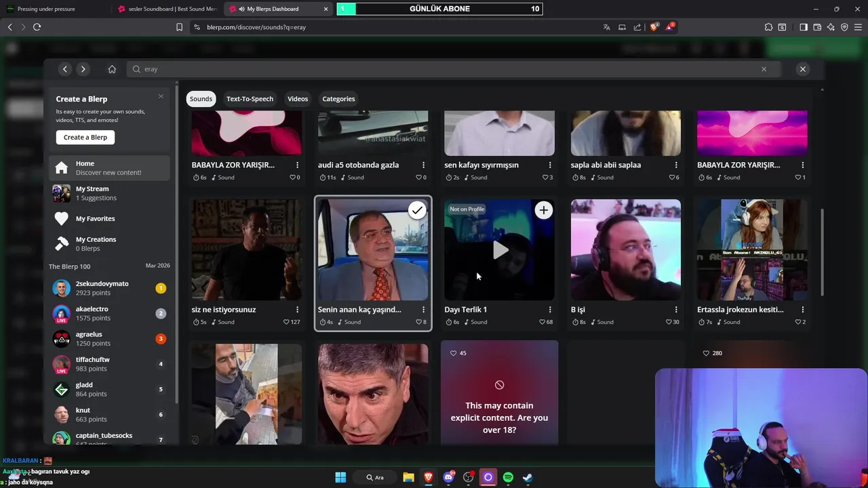Open options menu for 'siz ne istiyorsunuz'
The height and width of the screenshot is (488, 868).
[297, 310]
